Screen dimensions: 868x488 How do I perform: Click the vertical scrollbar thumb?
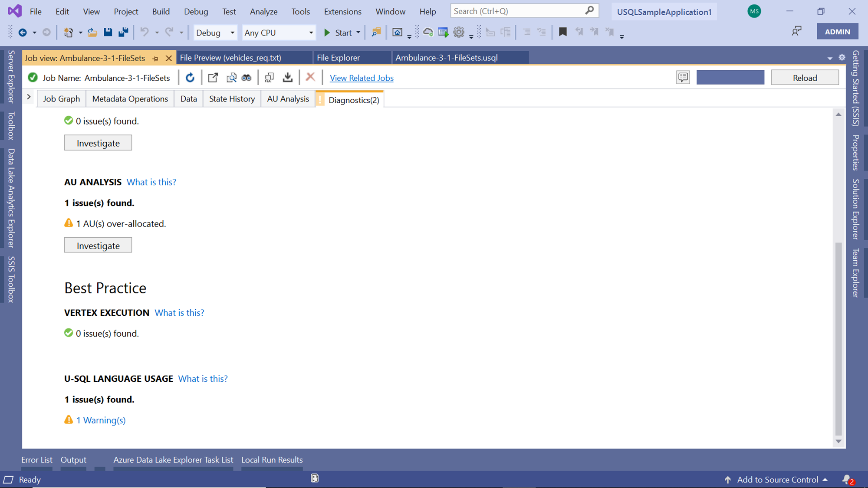pyautogui.click(x=838, y=338)
